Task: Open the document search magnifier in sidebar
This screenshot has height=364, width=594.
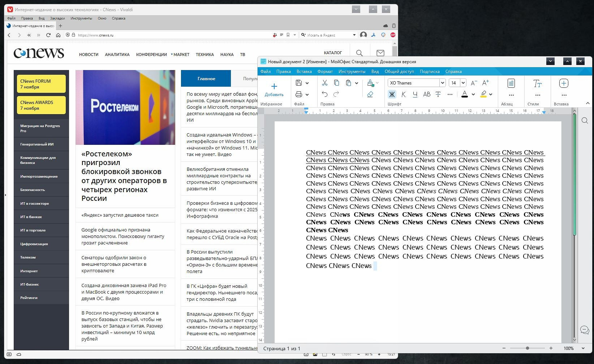Action: click(585, 121)
